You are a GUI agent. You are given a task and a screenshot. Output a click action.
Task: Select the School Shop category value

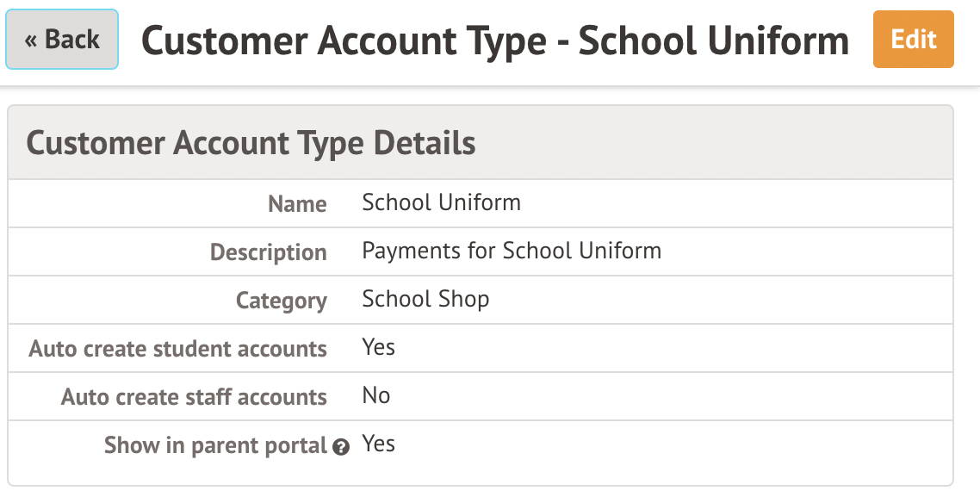click(425, 300)
